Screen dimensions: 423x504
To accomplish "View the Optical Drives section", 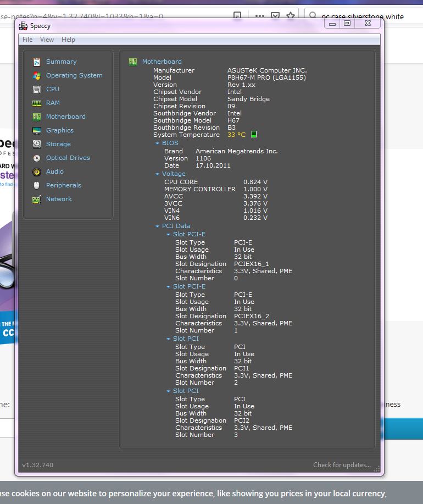I will [x=68, y=158].
